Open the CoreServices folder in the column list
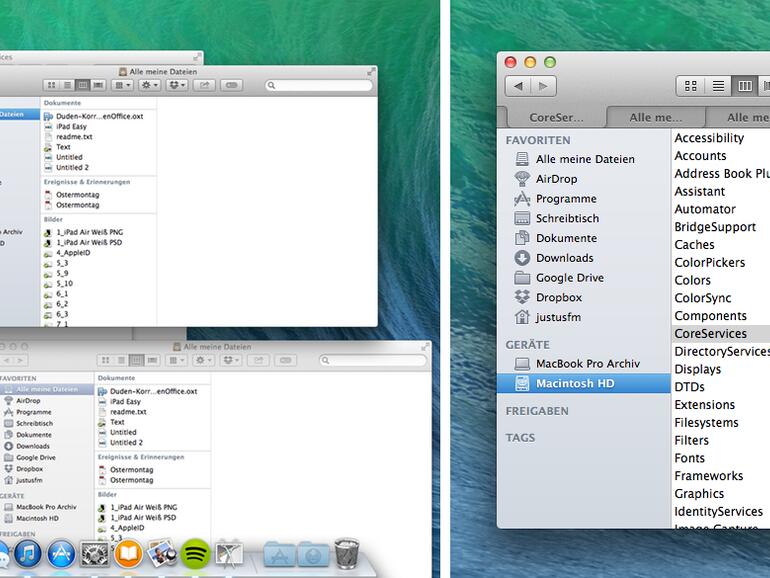Image resolution: width=770 pixels, height=578 pixels. pos(721,333)
